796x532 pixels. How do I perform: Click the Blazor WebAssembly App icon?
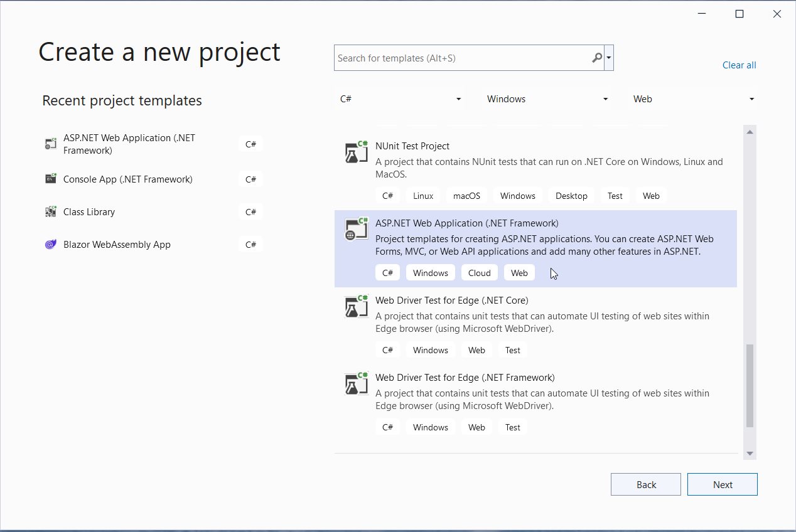point(50,244)
